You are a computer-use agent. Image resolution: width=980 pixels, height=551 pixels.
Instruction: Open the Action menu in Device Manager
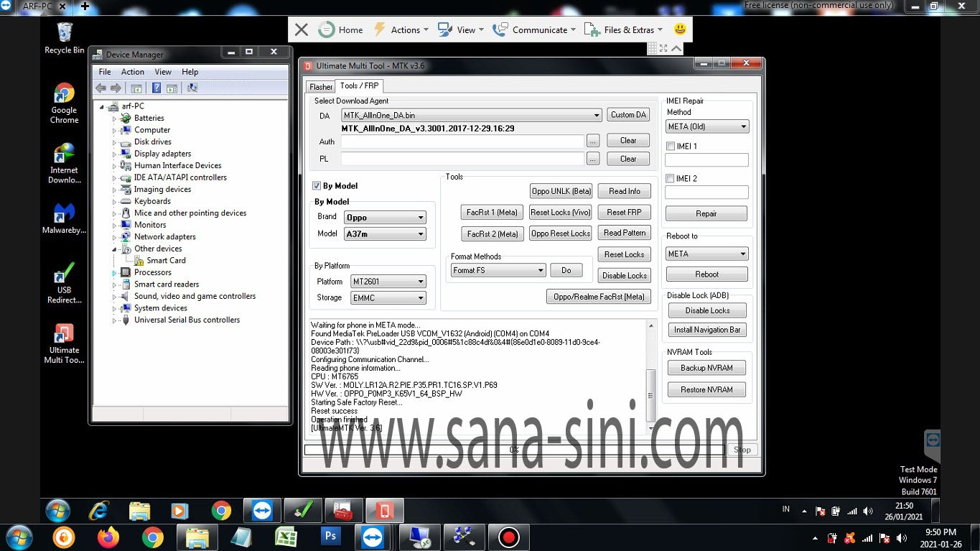click(x=133, y=72)
